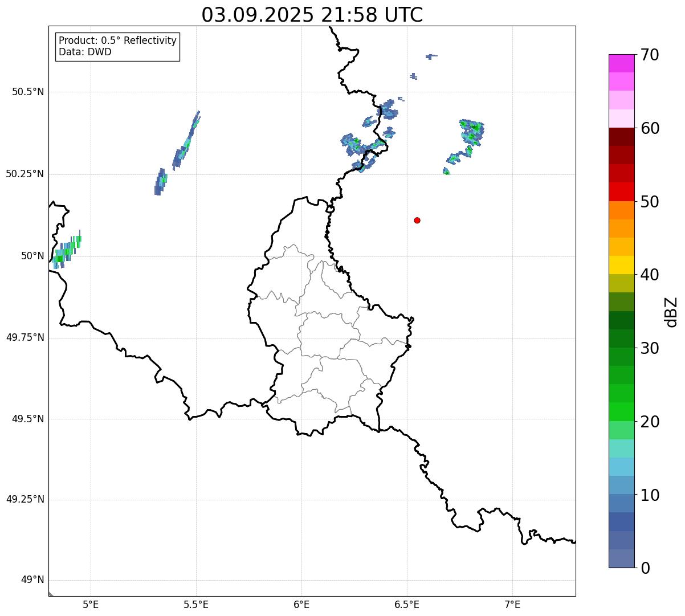
Task: Click the 49.25°N latitude label
Action: [x=25, y=500]
